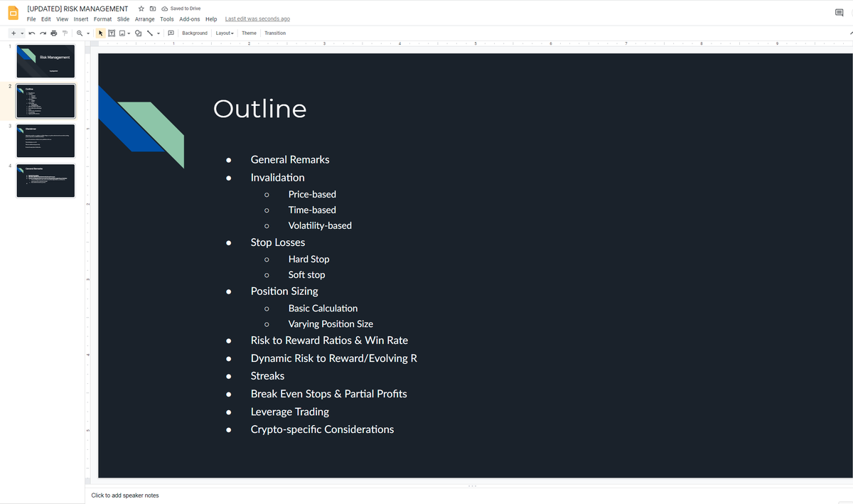Click the Price-based sub-bullet
Viewport: 853px width, 504px height.
coord(312,194)
